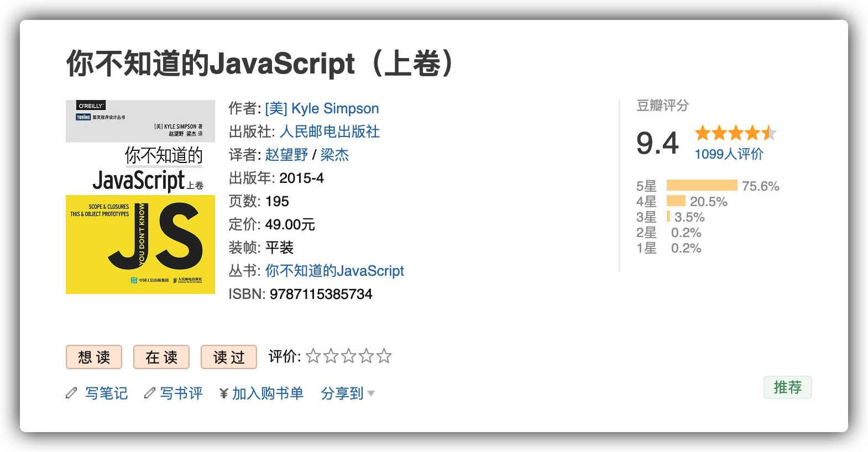Open translator link 梁杰
Viewport: 868px width, 452px height.
(x=335, y=155)
